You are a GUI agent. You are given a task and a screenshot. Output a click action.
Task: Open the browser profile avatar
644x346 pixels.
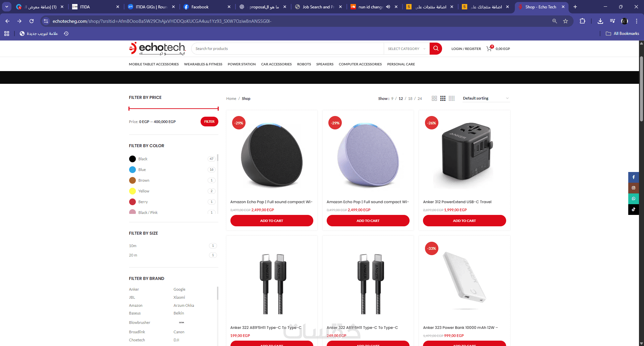[625, 21]
